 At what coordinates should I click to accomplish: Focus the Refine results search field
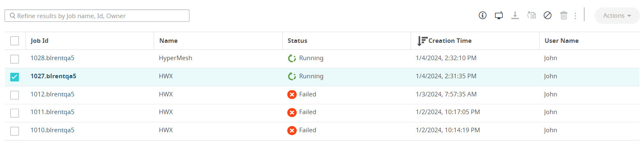pyautogui.click(x=97, y=16)
